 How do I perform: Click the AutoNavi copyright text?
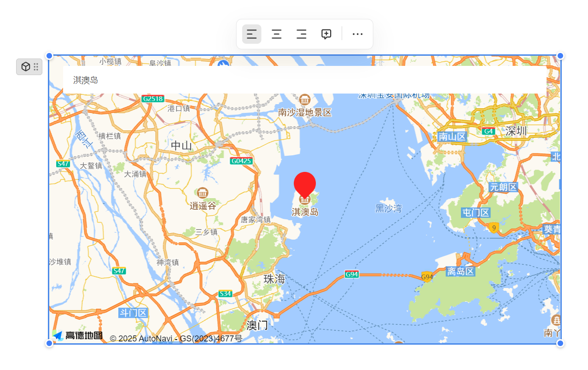176,339
